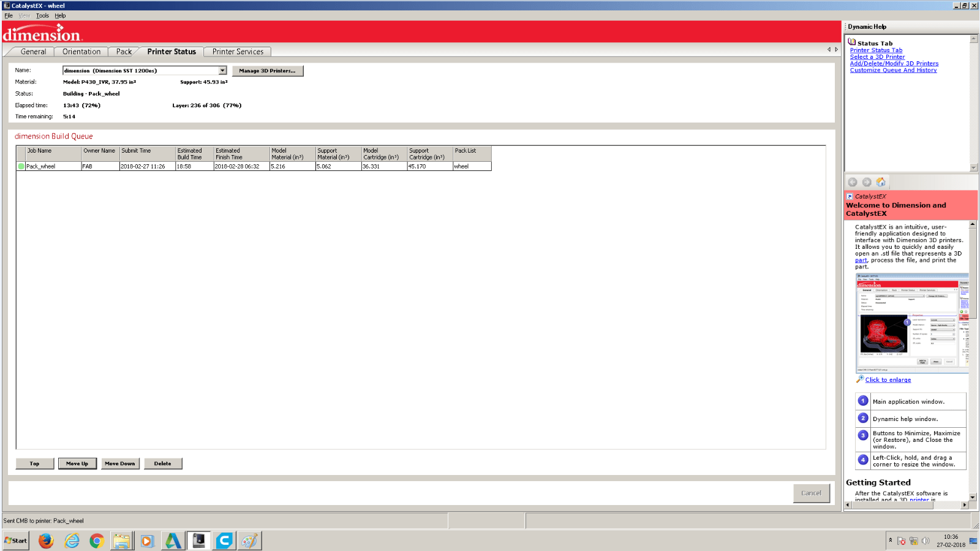
Task: Open the Printer Services tab
Action: coord(238,51)
